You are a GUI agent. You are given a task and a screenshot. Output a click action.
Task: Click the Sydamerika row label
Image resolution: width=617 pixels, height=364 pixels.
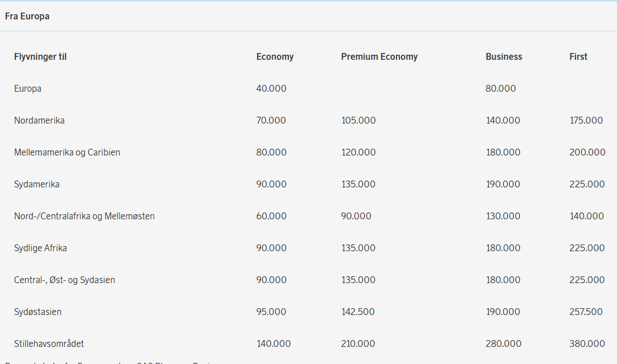tap(37, 184)
